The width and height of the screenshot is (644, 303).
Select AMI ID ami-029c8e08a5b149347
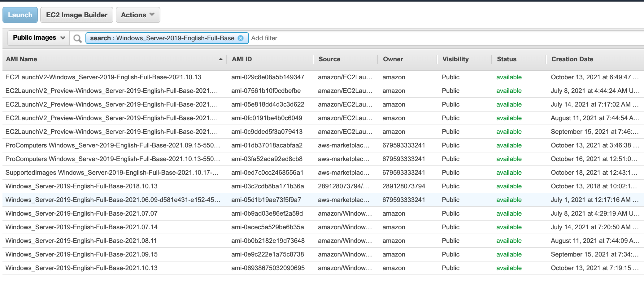[268, 77]
